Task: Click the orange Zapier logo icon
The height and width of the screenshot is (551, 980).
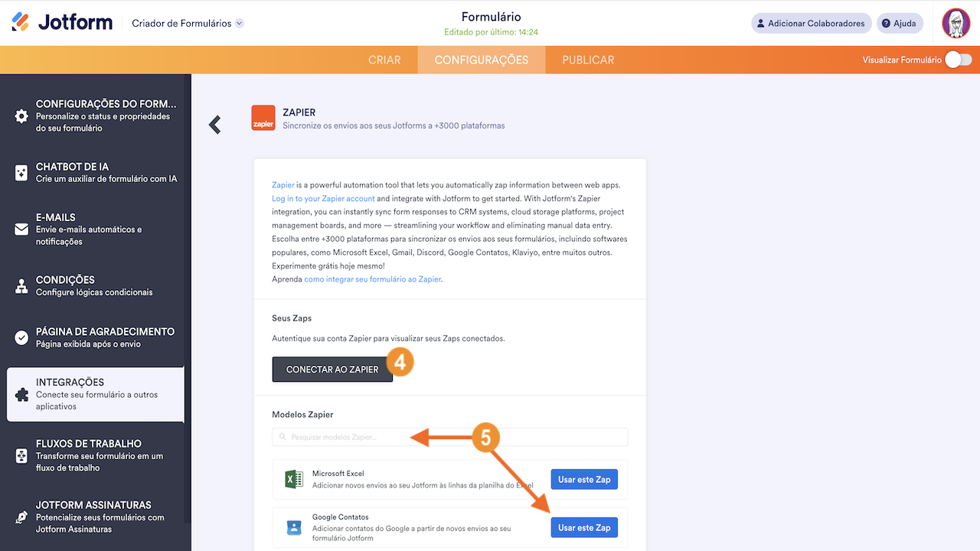Action: [263, 118]
